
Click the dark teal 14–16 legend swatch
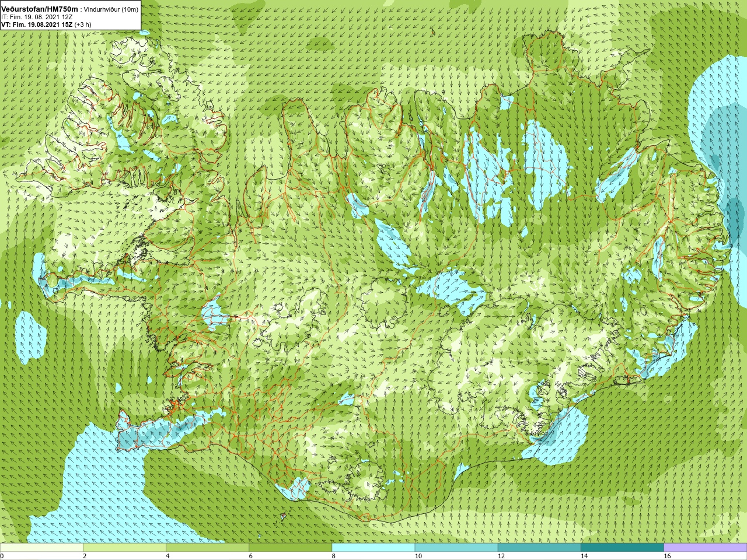(x=623, y=548)
